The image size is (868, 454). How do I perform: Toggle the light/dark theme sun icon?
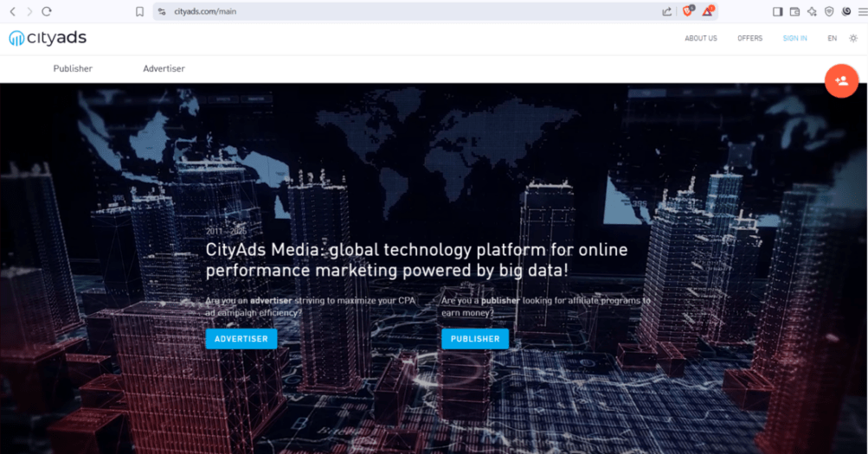pos(853,38)
